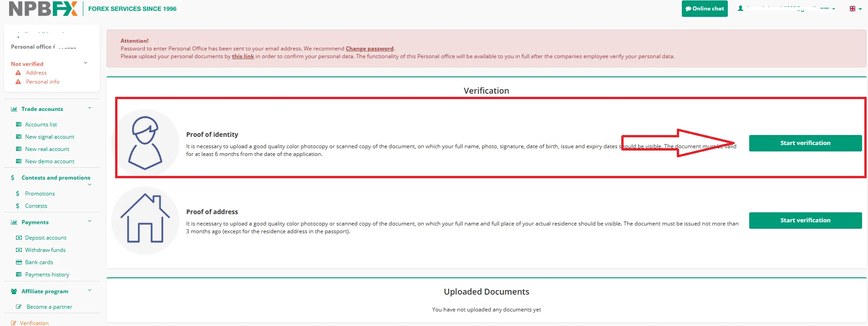This screenshot has height=326, width=868.
Task: Click the user profile icon in header
Action: point(741,9)
